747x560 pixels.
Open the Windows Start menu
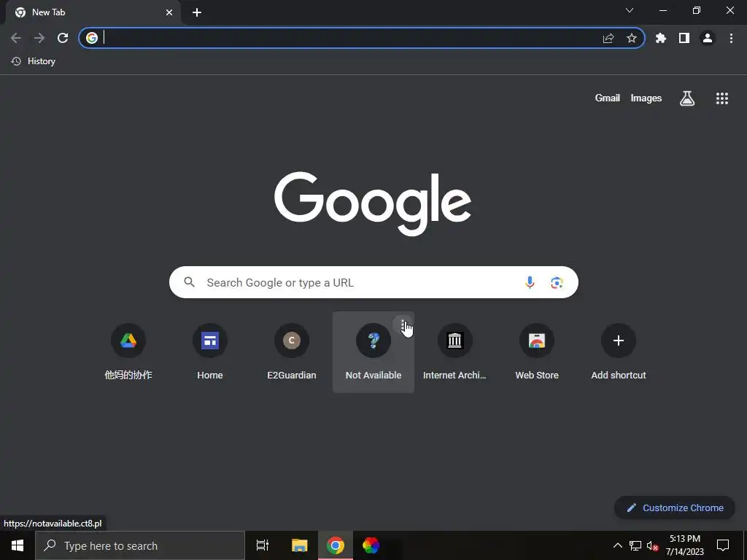(18, 545)
